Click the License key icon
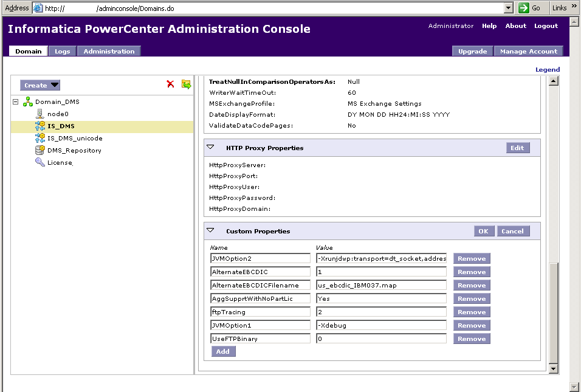Viewport: 581px width, 392px height. click(40, 162)
